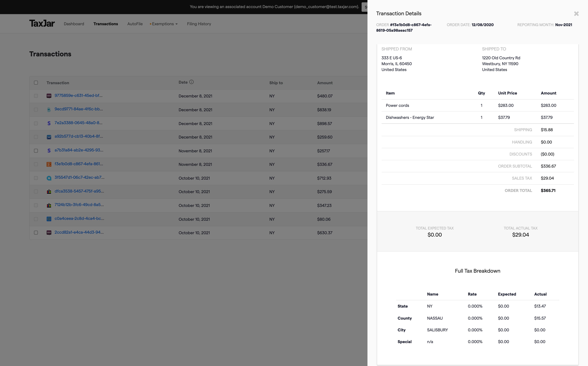
Task: Click the reporting month Nov-2021
Action: [563, 25]
